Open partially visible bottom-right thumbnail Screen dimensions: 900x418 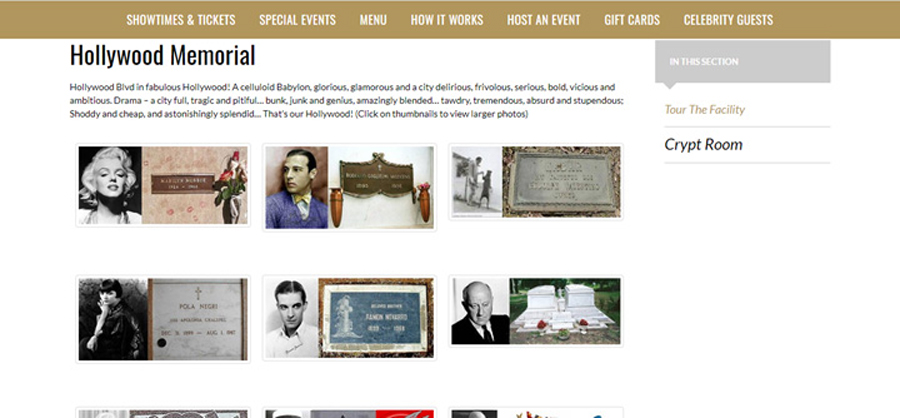pyautogui.click(x=536, y=413)
